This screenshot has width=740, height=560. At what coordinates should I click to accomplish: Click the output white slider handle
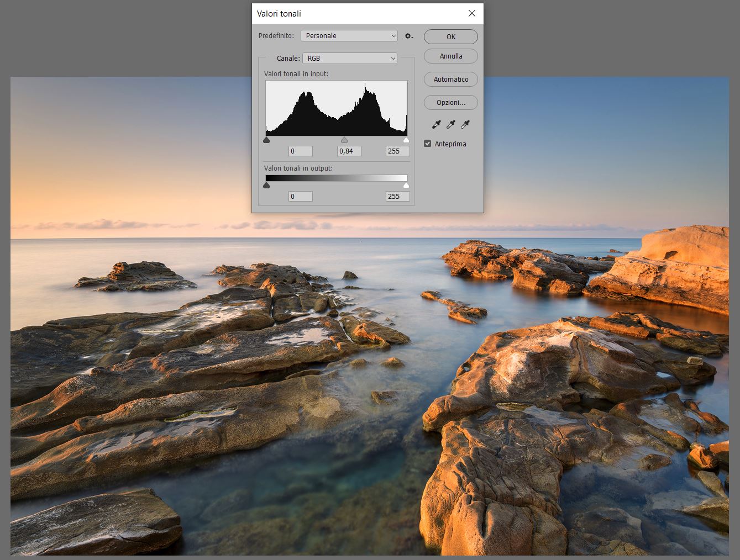(406, 186)
